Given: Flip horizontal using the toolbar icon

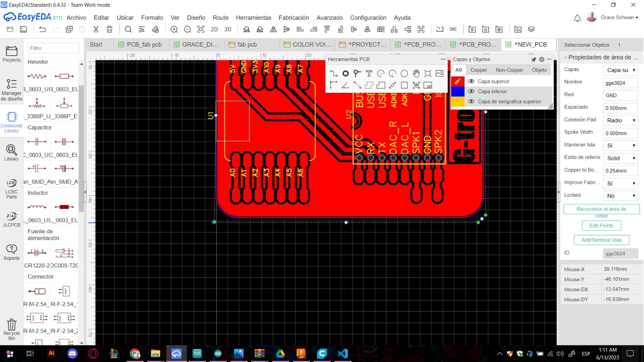Looking at the screenshot, I should click(273, 29).
